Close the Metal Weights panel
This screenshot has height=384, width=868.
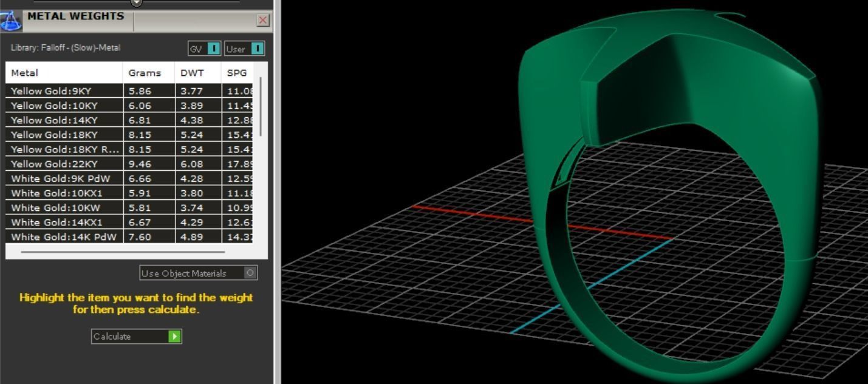[x=263, y=20]
